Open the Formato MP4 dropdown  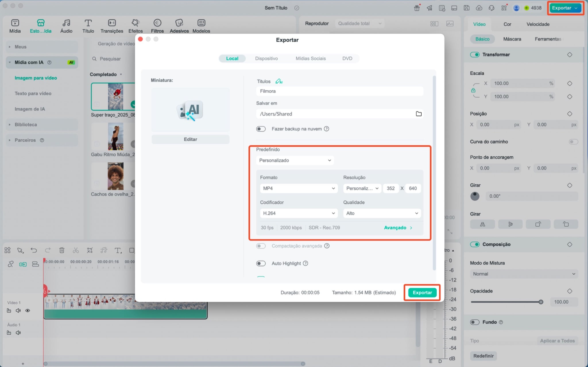point(299,188)
